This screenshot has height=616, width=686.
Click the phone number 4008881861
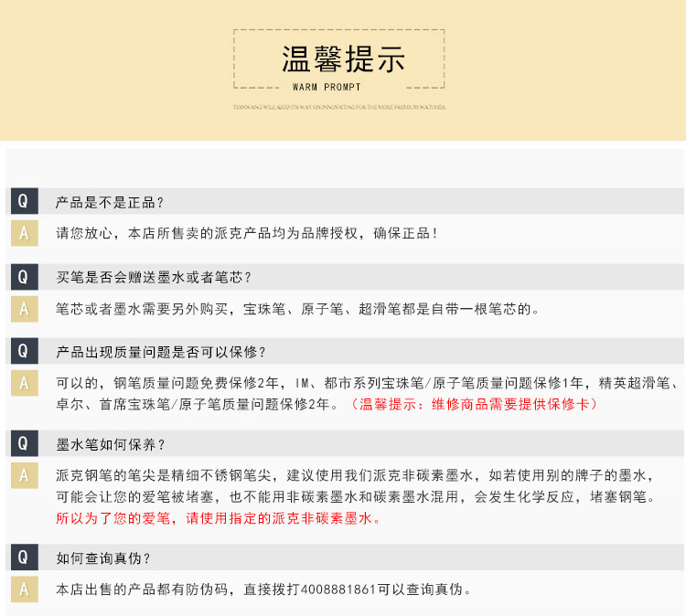tap(338, 589)
